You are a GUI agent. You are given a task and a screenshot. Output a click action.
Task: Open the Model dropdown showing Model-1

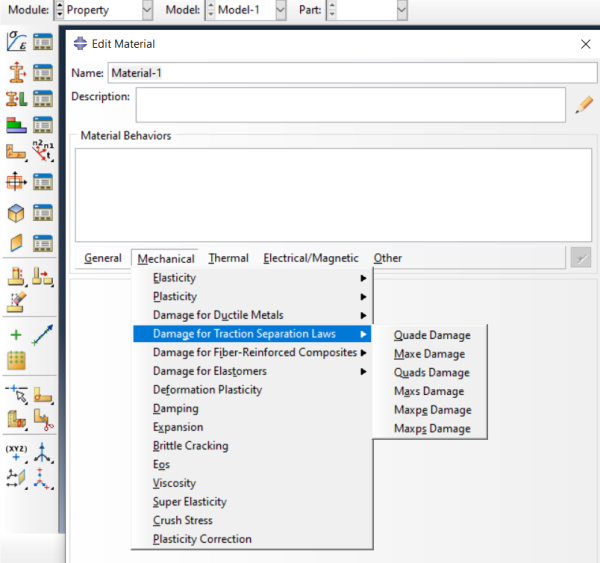(245, 10)
